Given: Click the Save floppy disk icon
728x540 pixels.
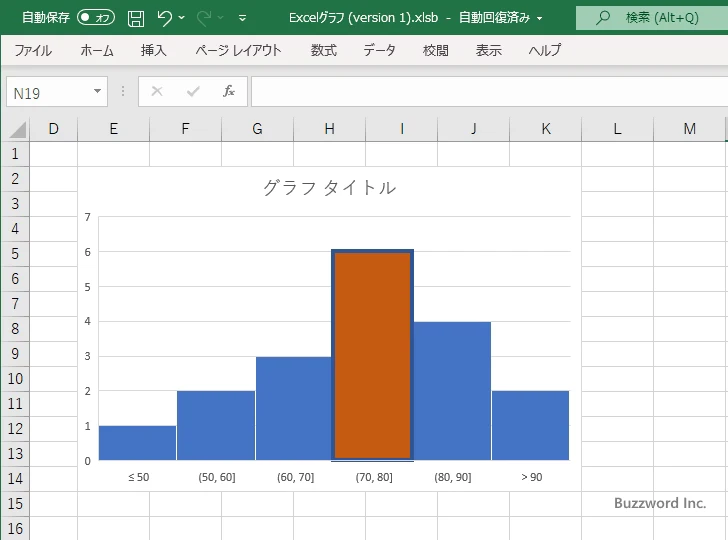Looking at the screenshot, I should coord(136,18).
